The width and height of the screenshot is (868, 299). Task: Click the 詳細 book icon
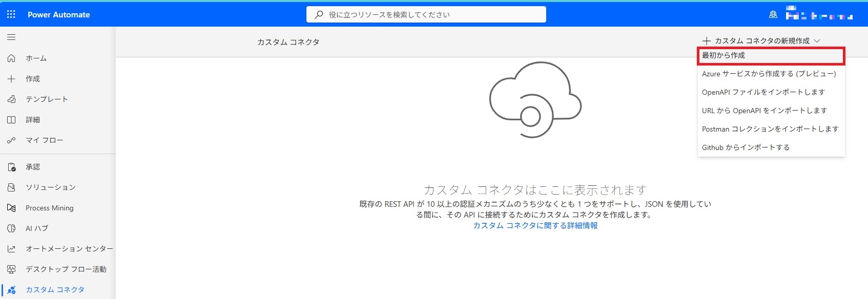(x=11, y=120)
